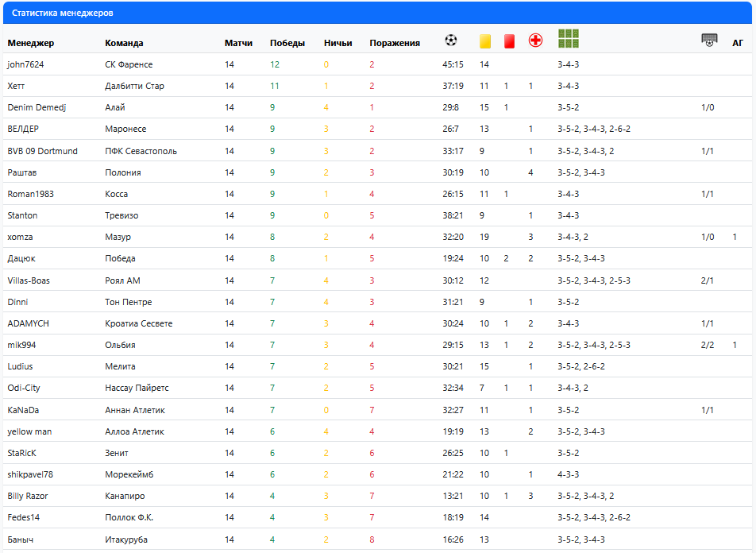Click the goal net penalties icon

[x=709, y=41]
